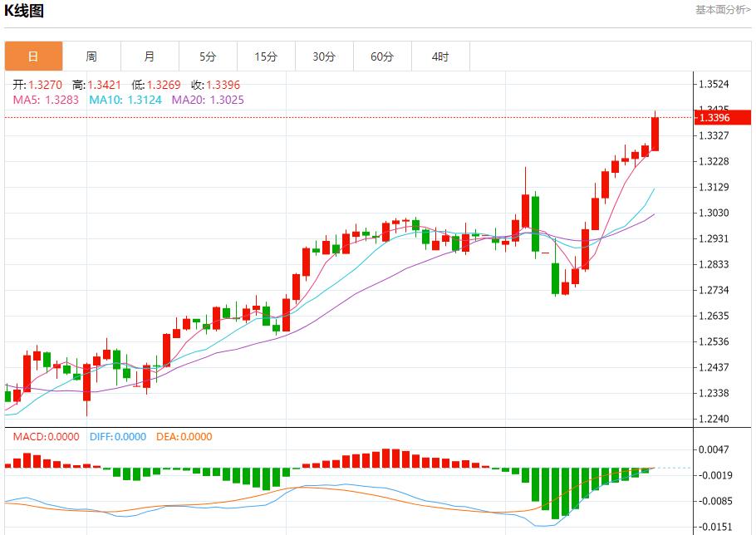Click the current price tag 1.3396
This screenshot has width=756, height=535.
tap(714, 119)
